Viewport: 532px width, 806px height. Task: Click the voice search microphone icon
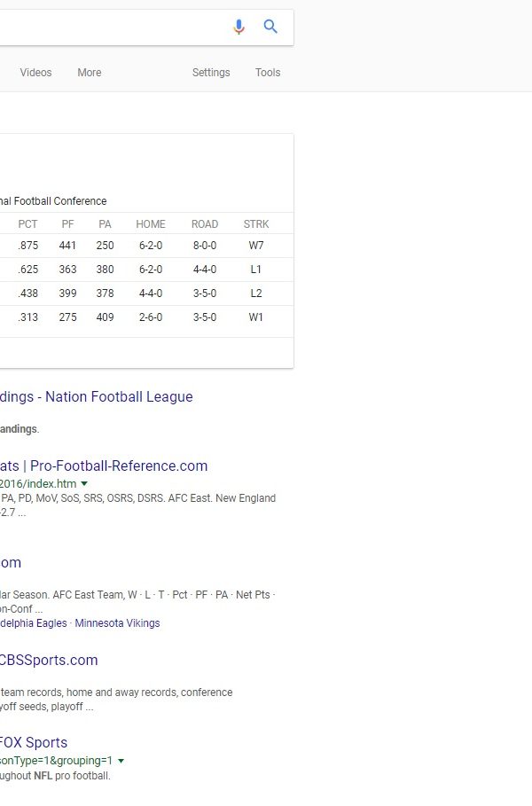click(239, 27)
